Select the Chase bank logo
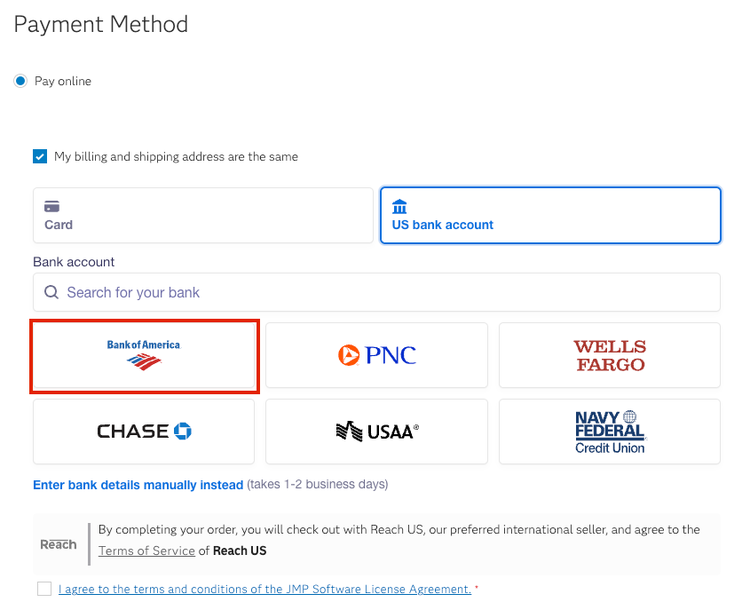 click(144, 432)
